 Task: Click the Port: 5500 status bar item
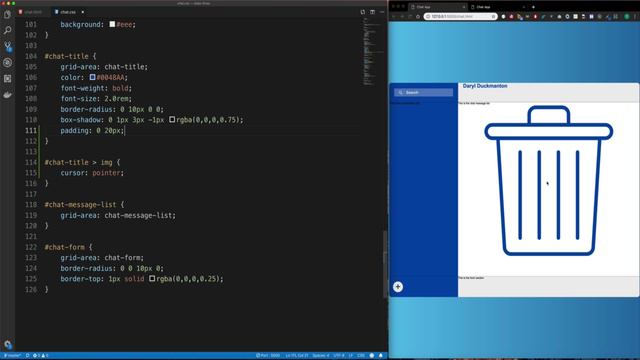(268, 356)
